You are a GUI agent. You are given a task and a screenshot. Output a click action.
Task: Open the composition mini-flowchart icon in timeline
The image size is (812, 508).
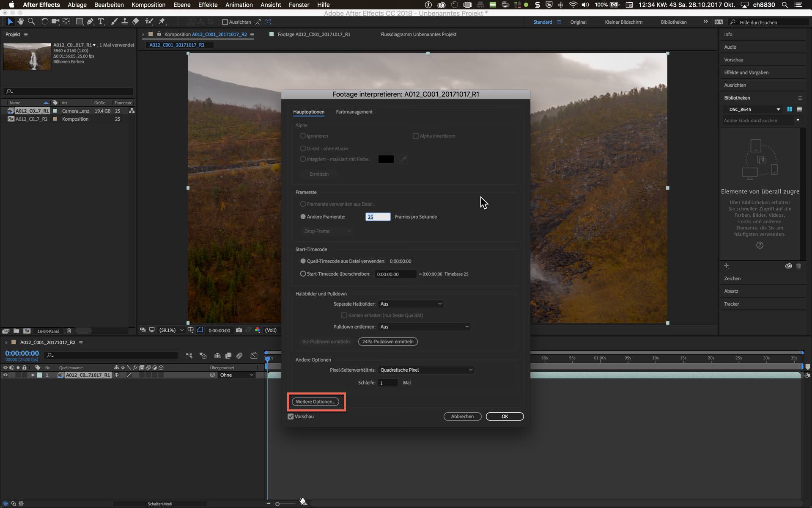tap(189, 356)
